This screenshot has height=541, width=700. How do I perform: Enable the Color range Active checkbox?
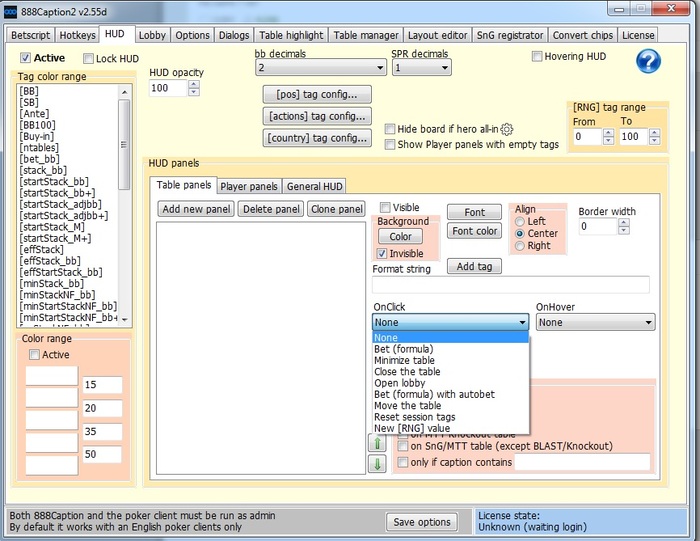point(34,354)
